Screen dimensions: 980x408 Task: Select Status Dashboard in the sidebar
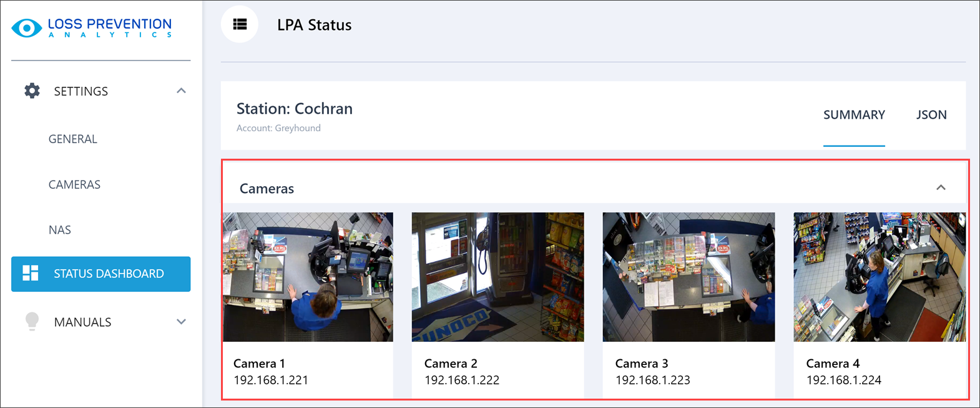109,274
